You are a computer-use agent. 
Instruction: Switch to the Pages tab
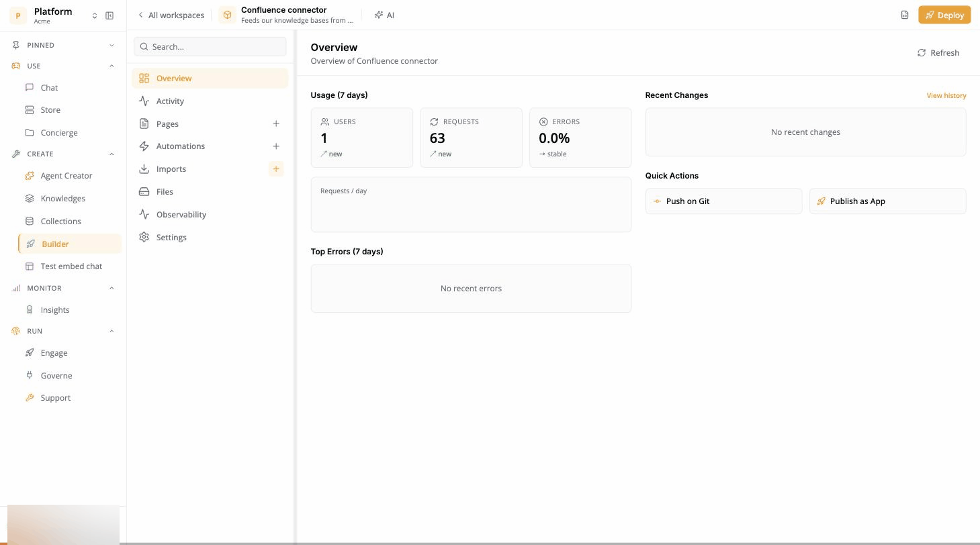pos(210,123)
